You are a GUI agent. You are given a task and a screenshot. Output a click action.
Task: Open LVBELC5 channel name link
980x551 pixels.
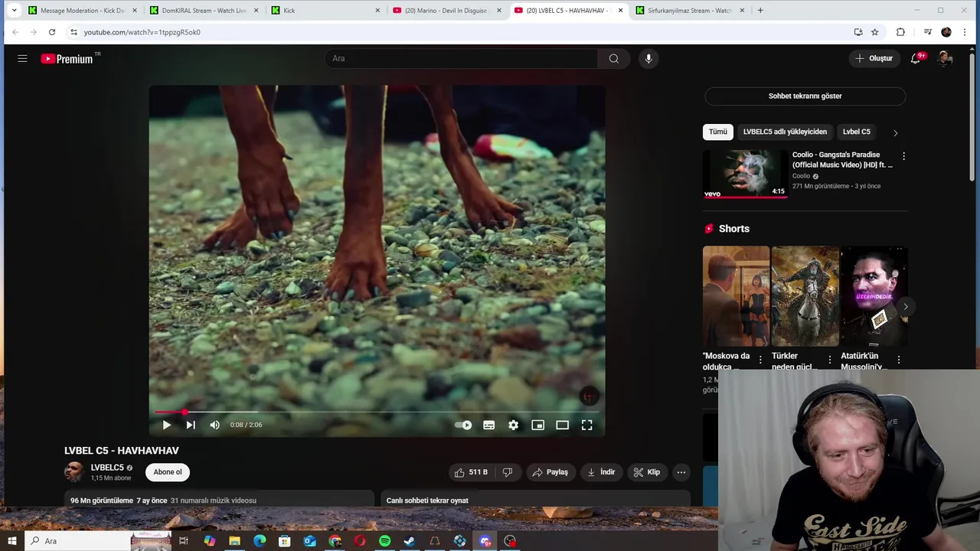pos(107,468)
